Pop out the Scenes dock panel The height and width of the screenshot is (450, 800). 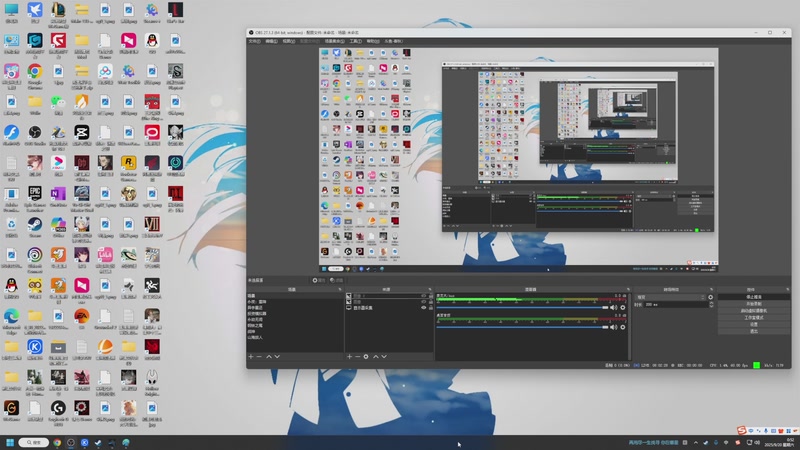point(340,289)
